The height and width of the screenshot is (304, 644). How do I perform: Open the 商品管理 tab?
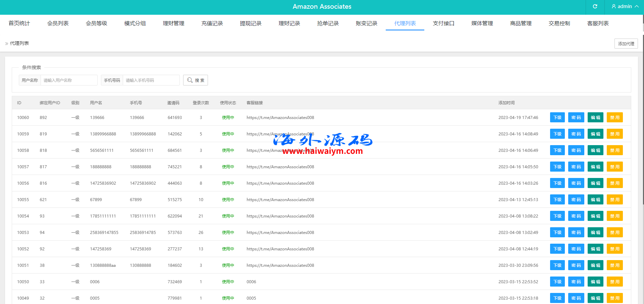521,23
